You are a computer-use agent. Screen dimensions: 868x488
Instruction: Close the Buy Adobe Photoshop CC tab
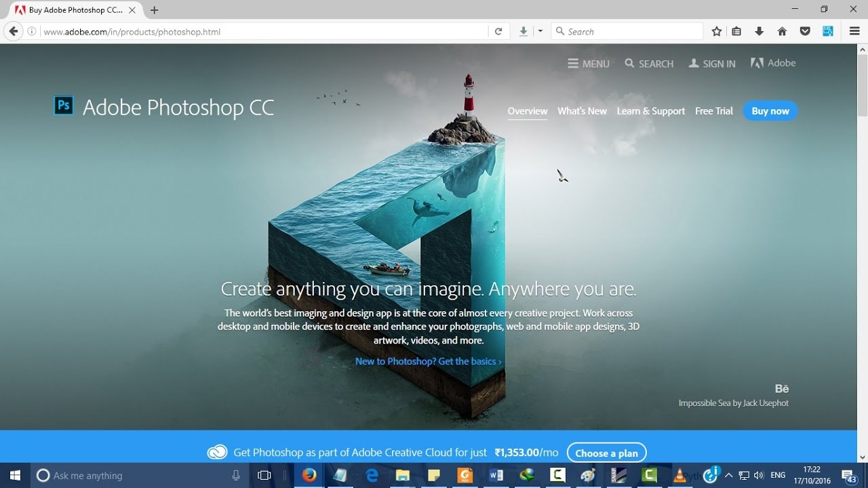[132, 10]
